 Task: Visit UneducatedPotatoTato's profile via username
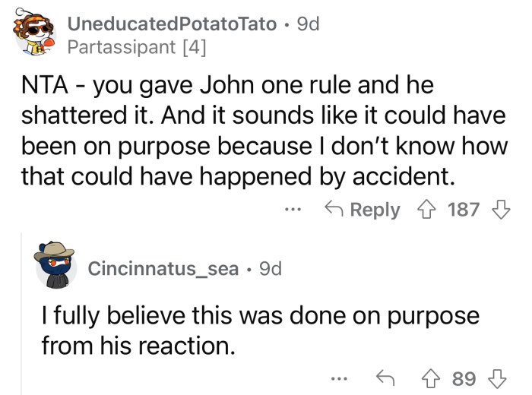point(172,24)
